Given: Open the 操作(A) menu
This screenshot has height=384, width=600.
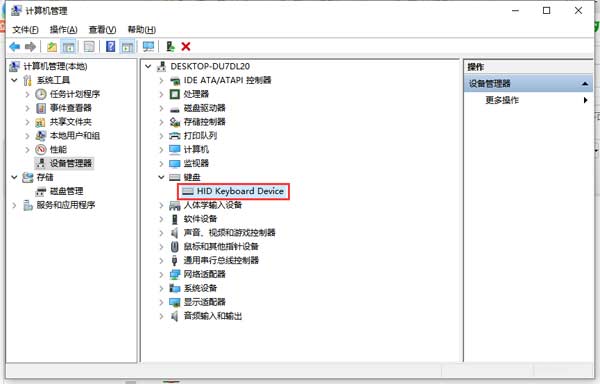Looking at the screenshot, I should tap(64, 29).
